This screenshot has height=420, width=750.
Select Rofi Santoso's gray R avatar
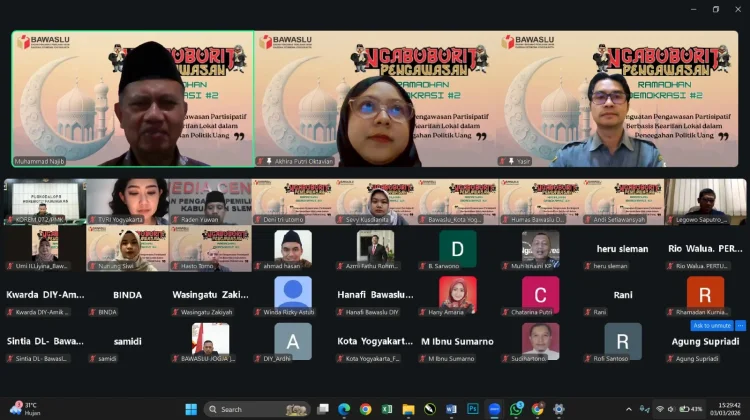point(623,341)
